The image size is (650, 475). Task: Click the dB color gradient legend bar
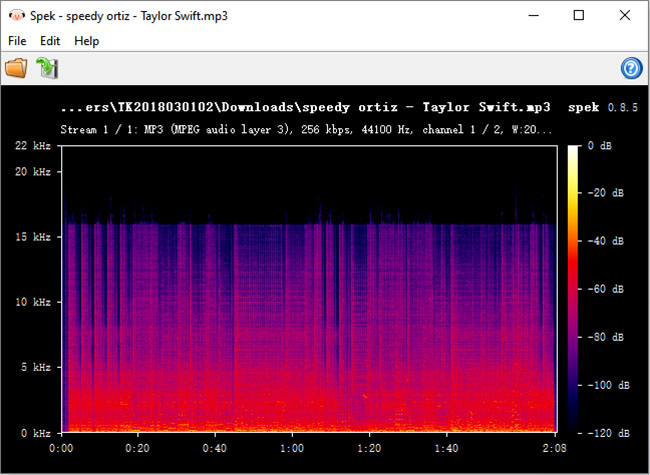(x=573, y=289)
